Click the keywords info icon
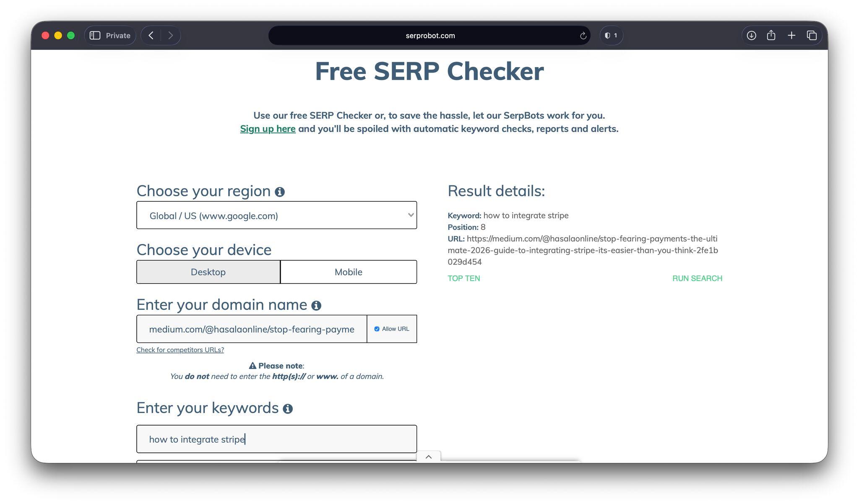Image resolution: width=859 pixels, height=504 pixels. click(288, 409)
